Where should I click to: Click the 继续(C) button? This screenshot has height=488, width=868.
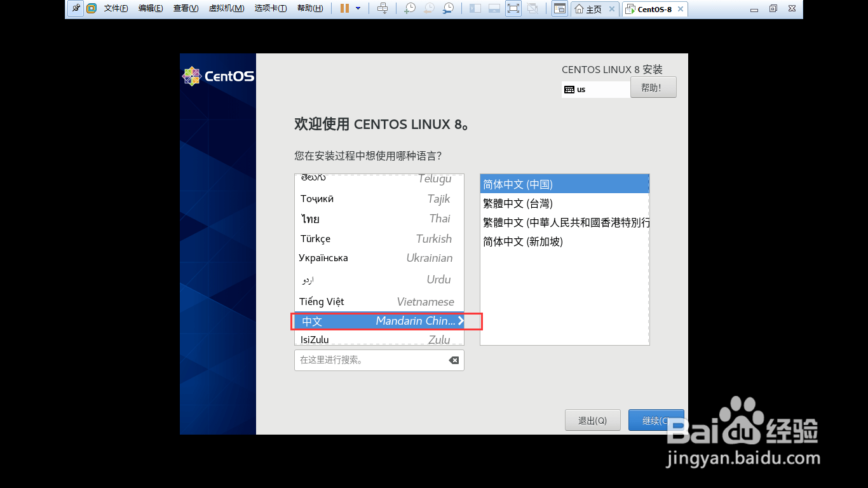pyautogui.click(x=656, y=420)
